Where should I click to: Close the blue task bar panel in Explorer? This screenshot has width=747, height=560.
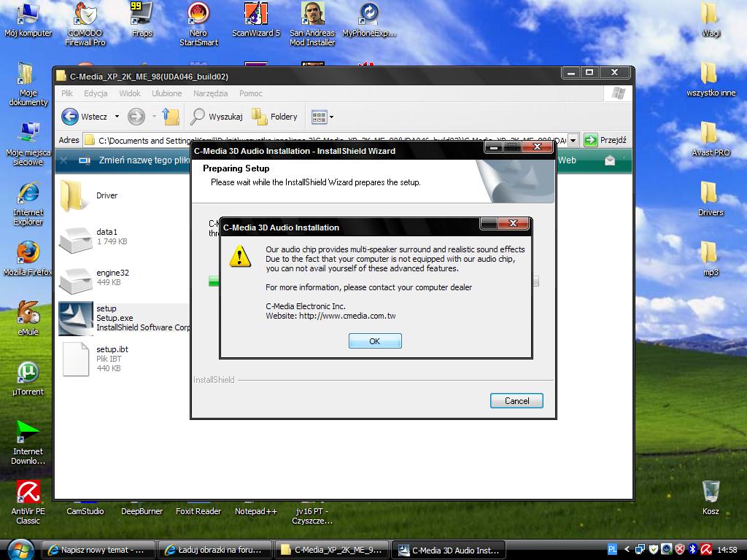(64, 160)
